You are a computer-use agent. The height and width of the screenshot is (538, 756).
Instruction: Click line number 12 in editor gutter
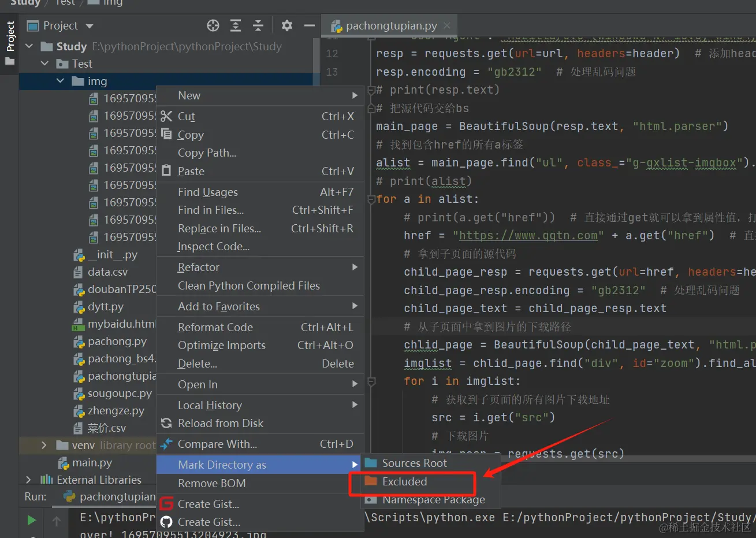332,54
